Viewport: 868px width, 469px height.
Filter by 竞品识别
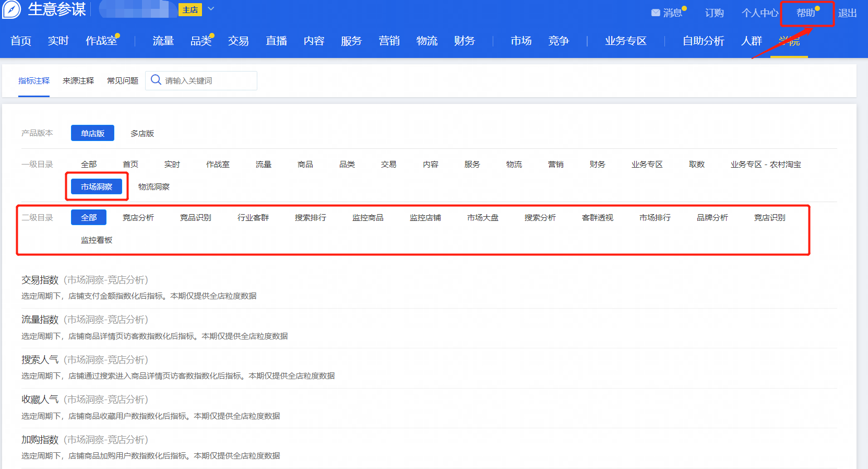pos(196,217)
